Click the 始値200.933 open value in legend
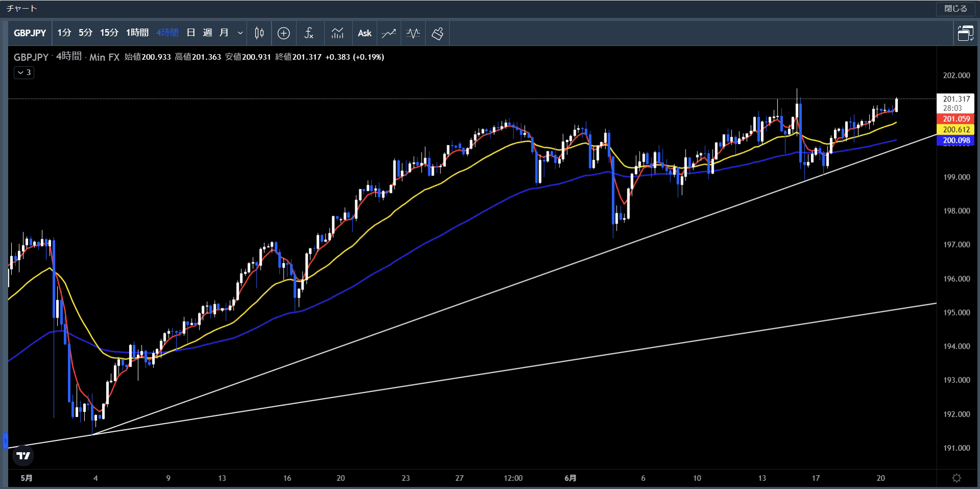The height and width of the screenshot is (489, 980). tap(148, 57)
